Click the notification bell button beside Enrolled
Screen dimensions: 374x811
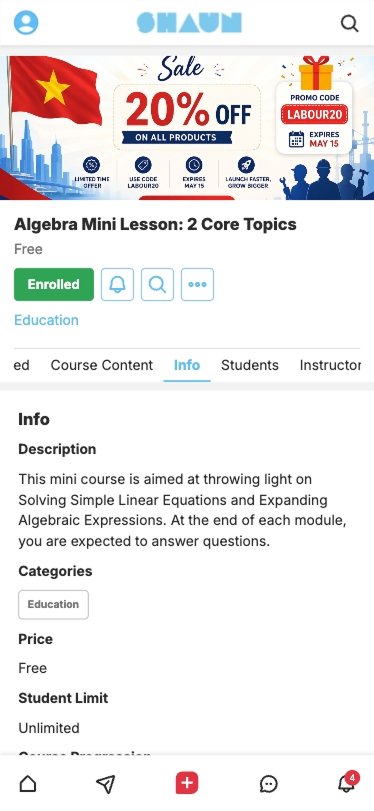click(117, 284)
